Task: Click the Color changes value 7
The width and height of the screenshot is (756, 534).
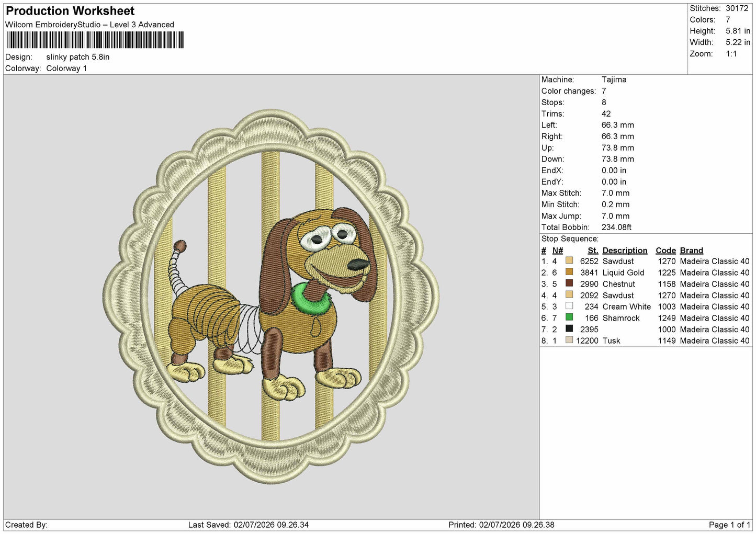Action: [604, 91]
